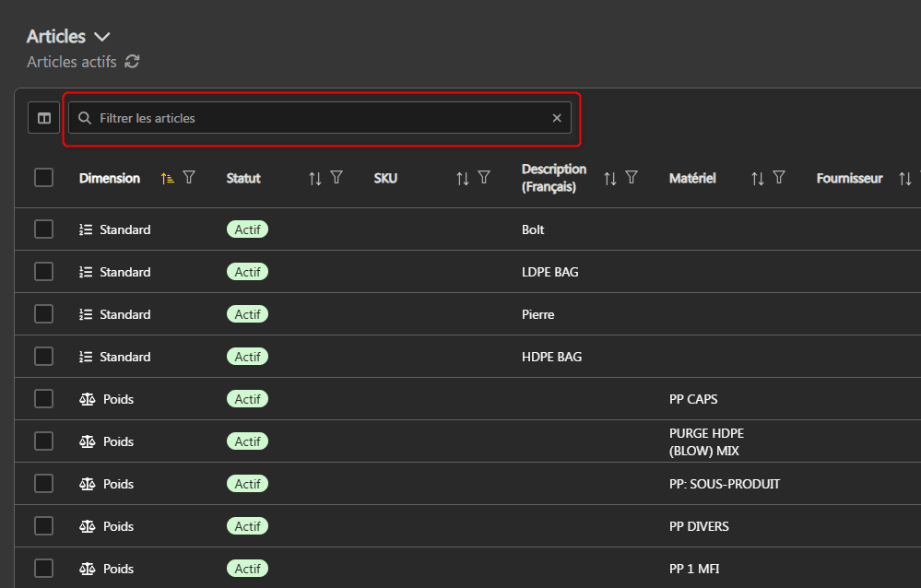Click the Actif badge on HDPE BAG row
This screenshot has height=588, width=921.
point(247,357)
